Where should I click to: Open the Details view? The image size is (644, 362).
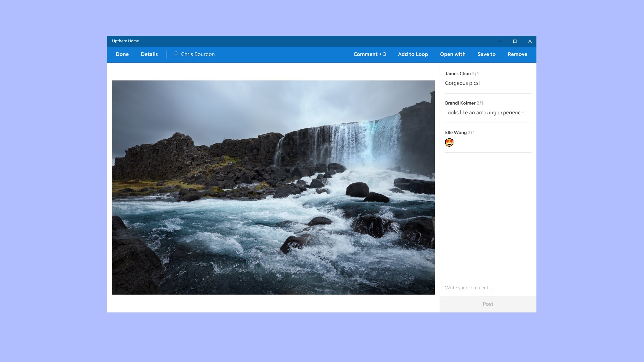149,54
